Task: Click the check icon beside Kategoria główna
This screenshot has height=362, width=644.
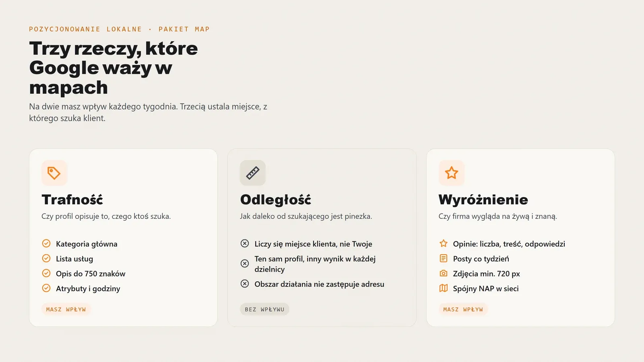Action: 46,243
